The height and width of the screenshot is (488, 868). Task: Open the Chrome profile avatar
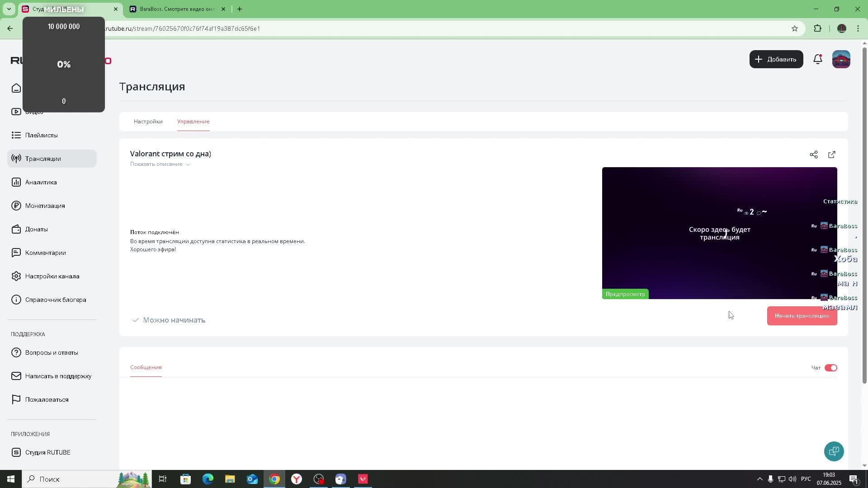(842, 28)
